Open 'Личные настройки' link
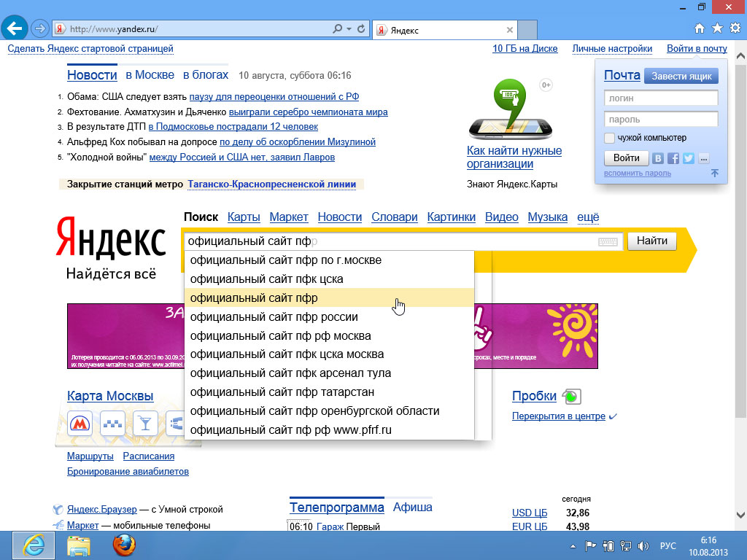The image size is (747, 560). 612,49
